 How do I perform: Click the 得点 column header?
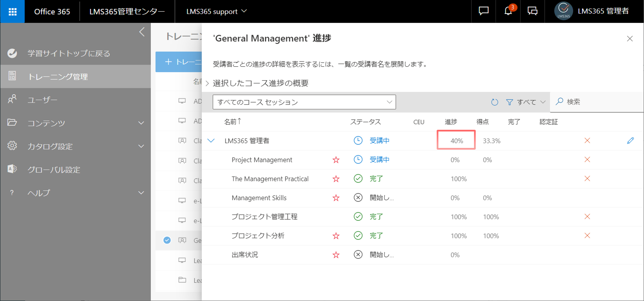point(483,122)
